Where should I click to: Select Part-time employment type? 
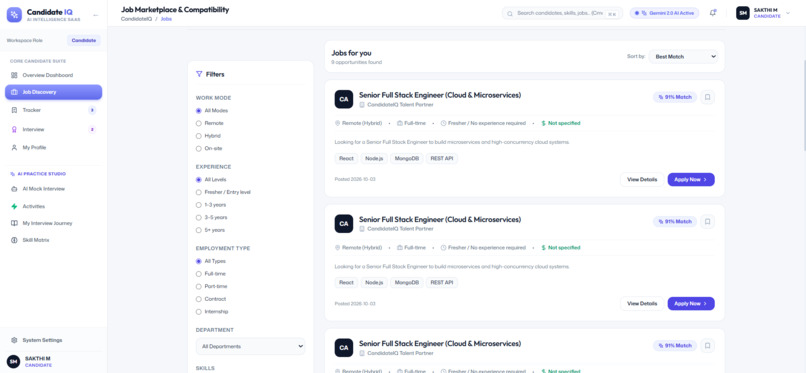click(x=198, y=286)
